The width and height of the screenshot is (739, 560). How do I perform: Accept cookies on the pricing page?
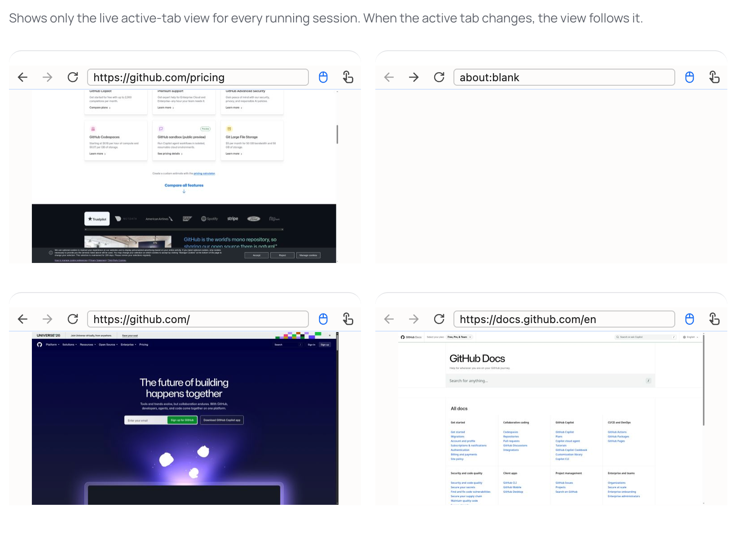click(x=256, y=255)
